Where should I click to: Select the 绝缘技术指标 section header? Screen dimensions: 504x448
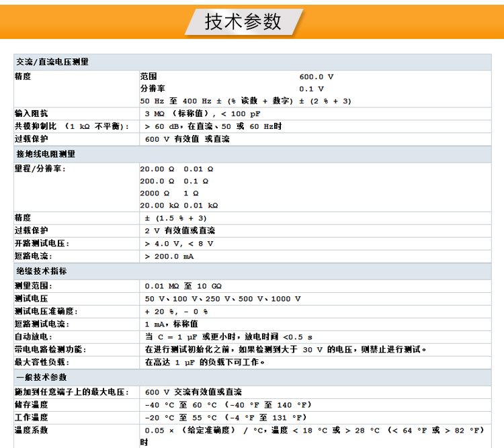click(42, 271)
